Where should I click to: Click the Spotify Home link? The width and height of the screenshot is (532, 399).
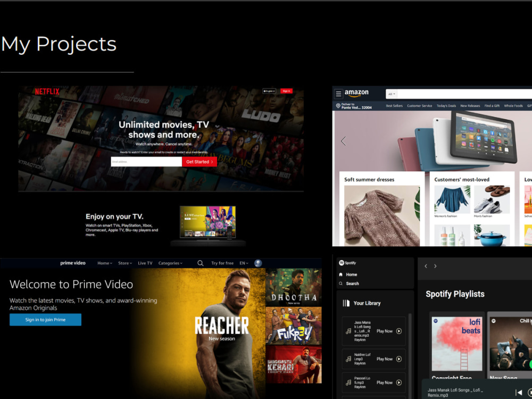(352, 275)
